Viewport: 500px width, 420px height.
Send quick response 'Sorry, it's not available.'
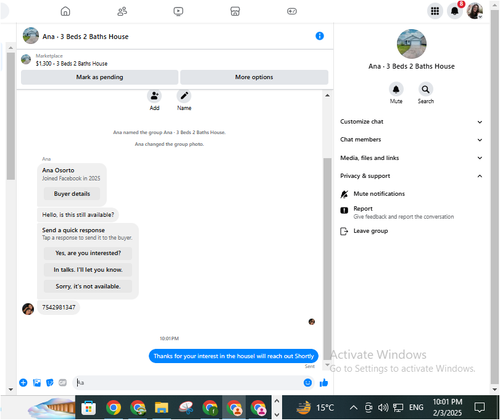click(x=88, y=286)
